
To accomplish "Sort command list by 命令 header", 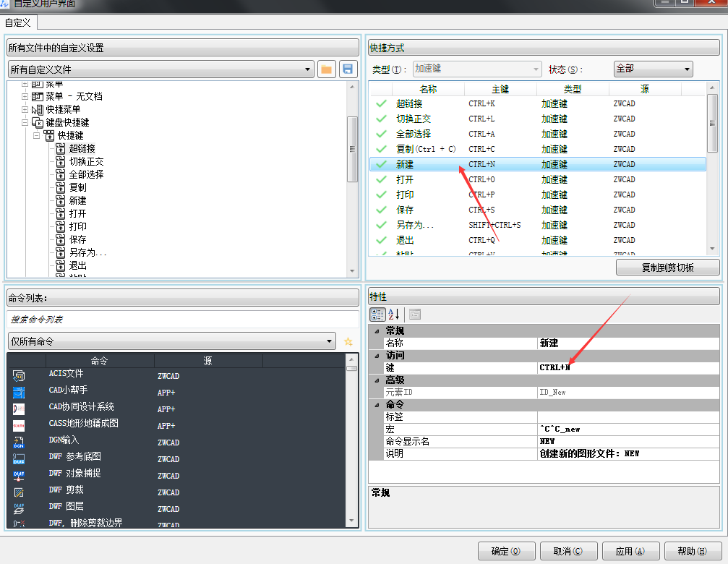I will tap(99, 361).
